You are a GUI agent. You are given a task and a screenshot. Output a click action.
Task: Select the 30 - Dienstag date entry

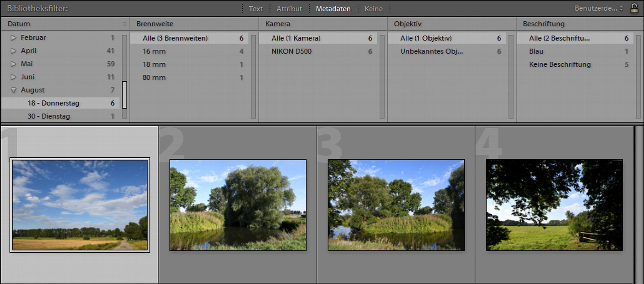click(61, 116)
